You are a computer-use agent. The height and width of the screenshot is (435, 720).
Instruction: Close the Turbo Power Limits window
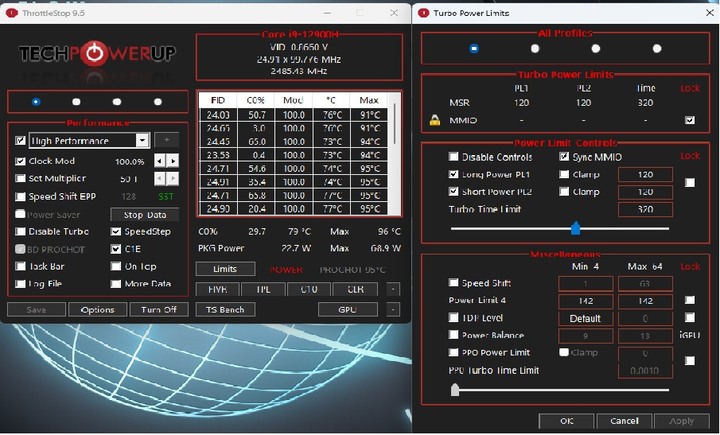709,13
